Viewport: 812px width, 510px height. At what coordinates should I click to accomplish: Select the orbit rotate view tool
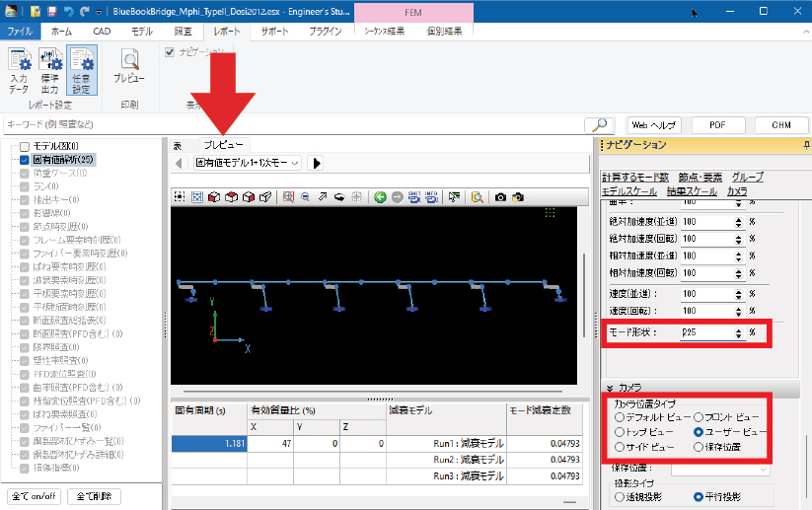(x=339, y=196)
